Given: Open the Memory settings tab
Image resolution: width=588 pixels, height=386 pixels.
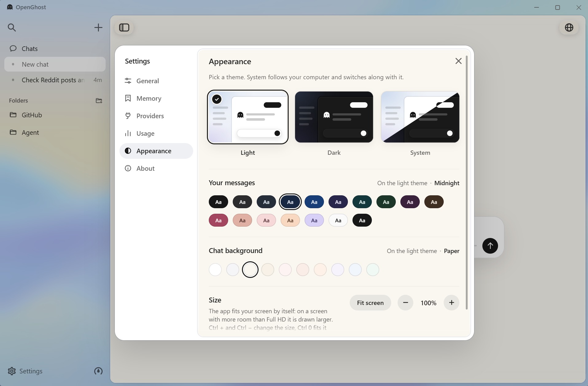Looking at the screenshot, I should tap(156, 98).
